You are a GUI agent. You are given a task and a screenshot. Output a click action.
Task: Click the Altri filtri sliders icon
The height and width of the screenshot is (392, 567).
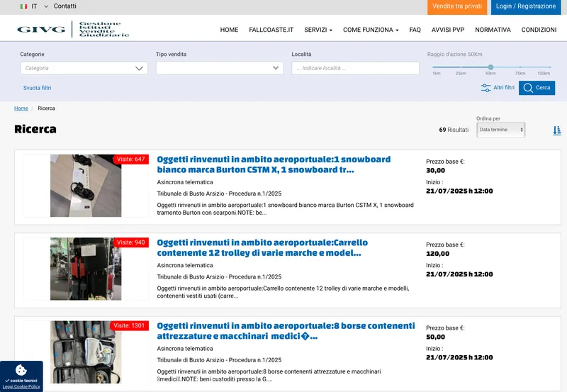pyautogui.click(x=485, y=88)
